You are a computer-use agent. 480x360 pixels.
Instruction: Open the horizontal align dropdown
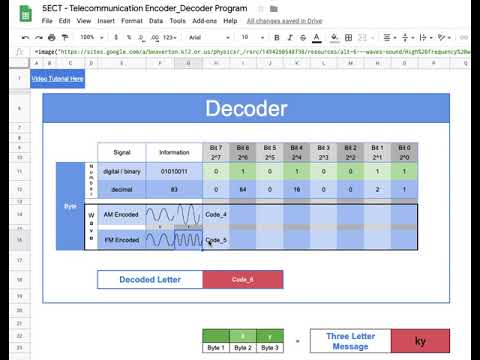[x=390, y=37]
